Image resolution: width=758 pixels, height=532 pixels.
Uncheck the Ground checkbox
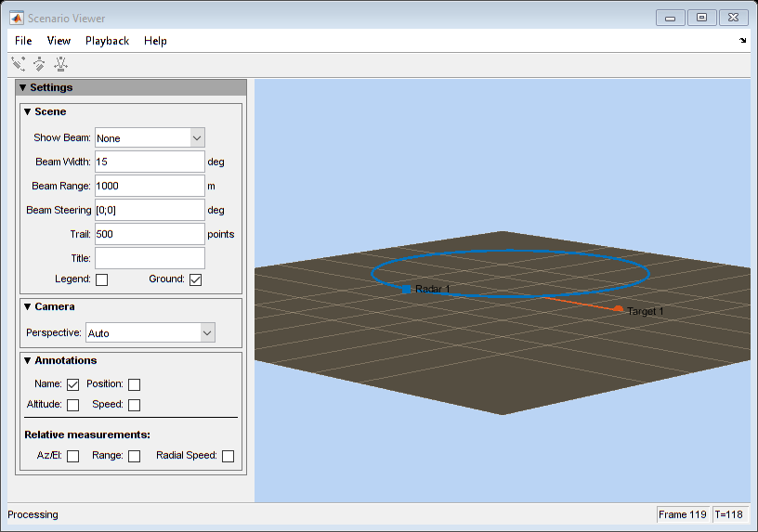coord(195,279)
